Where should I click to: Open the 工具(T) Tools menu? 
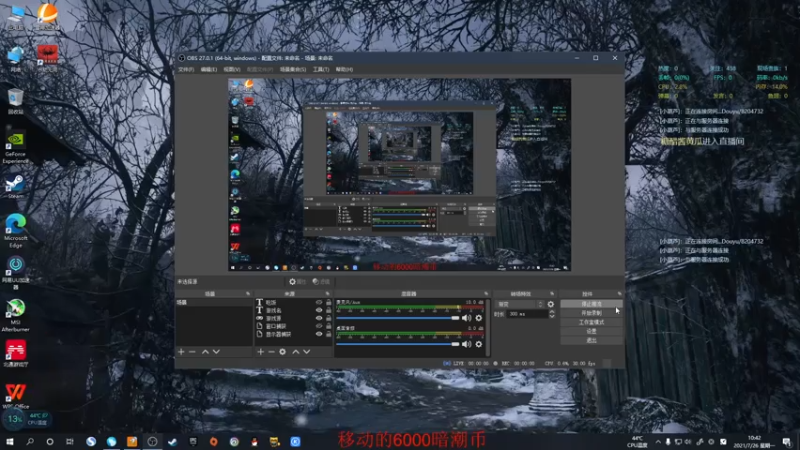tap(320, 69)
